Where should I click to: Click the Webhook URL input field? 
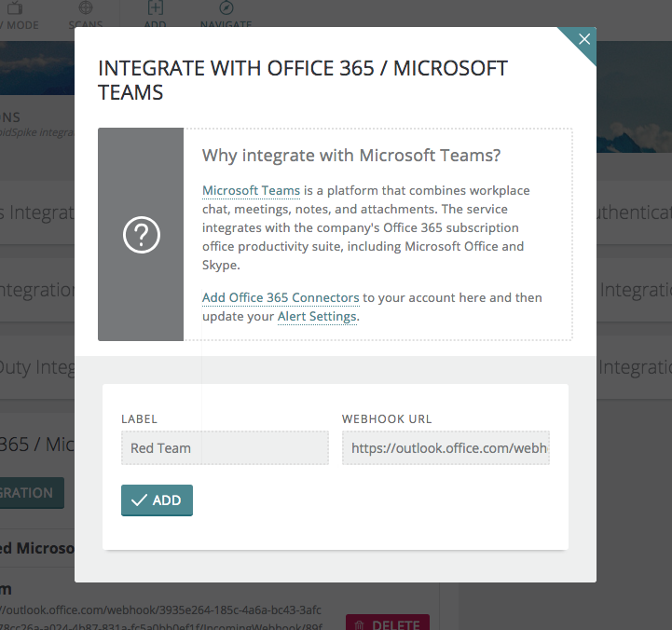(446, 448)
